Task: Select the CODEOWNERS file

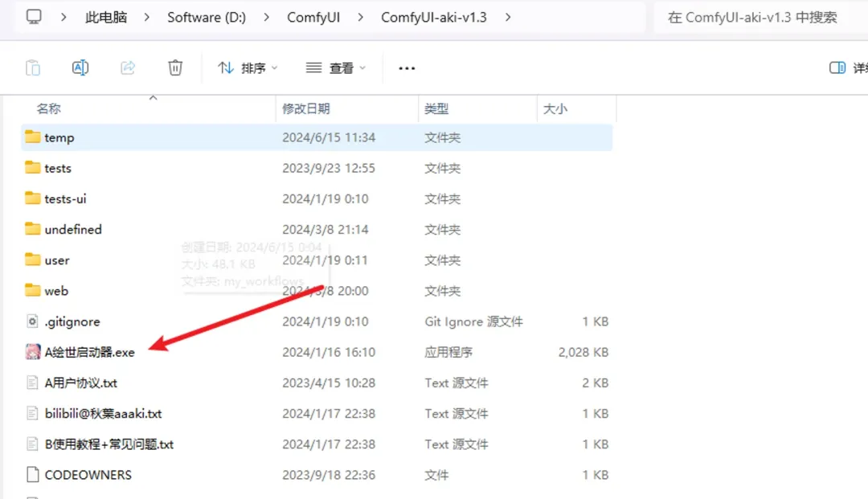Action: click(88, 475)
